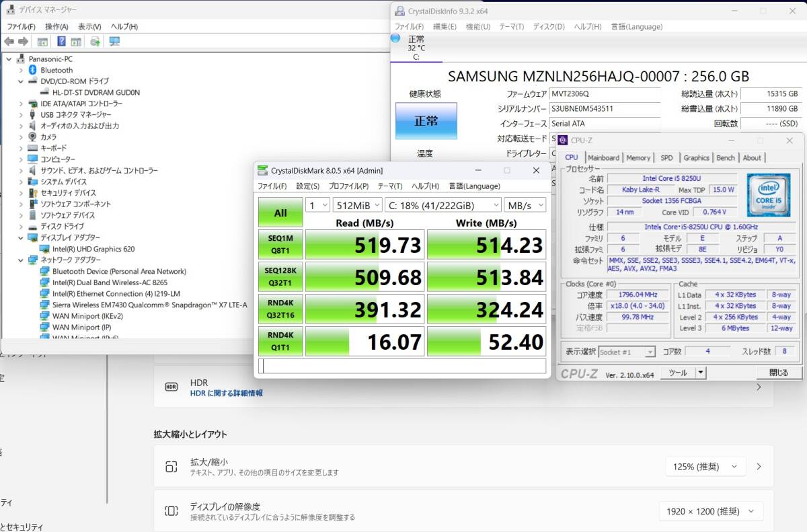Open ディスク(D) menu in CrystalDiskInfo
Screen dimensions: 807x532
[x=549, y=27]
